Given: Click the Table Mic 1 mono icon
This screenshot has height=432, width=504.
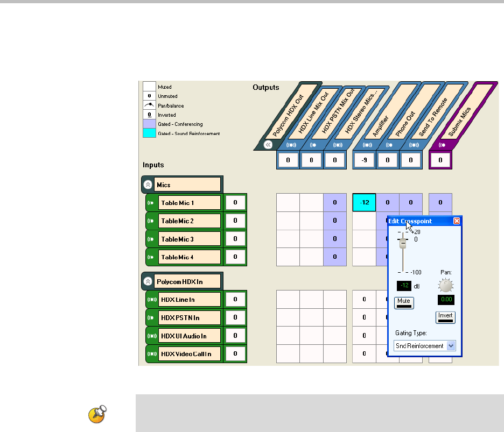Looking at the screenshot, I should pos(151,203).
